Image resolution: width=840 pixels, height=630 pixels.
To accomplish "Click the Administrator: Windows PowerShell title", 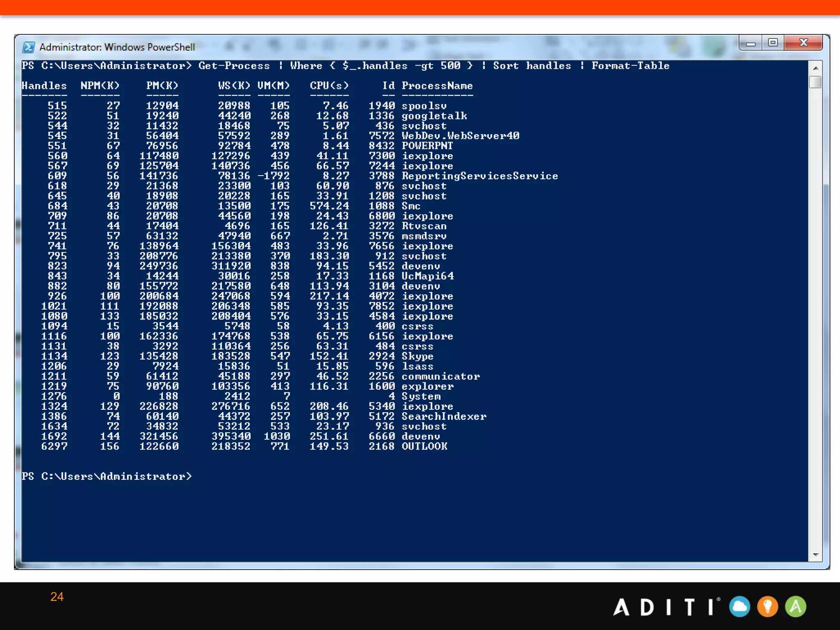I will point(117,47).
